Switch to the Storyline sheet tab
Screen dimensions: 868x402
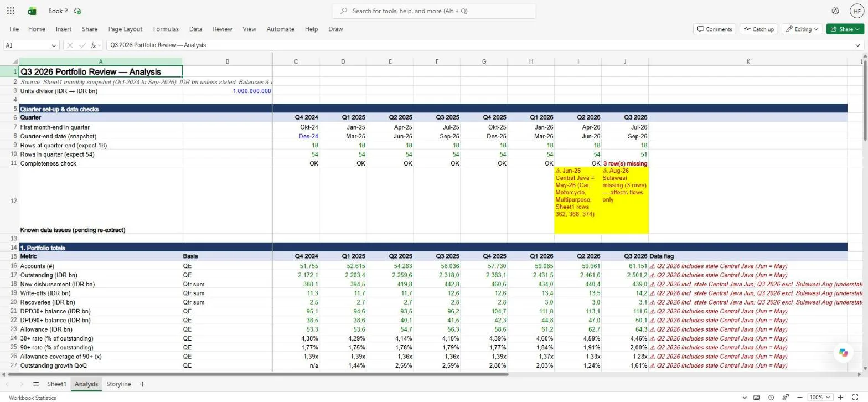(118, 384)
